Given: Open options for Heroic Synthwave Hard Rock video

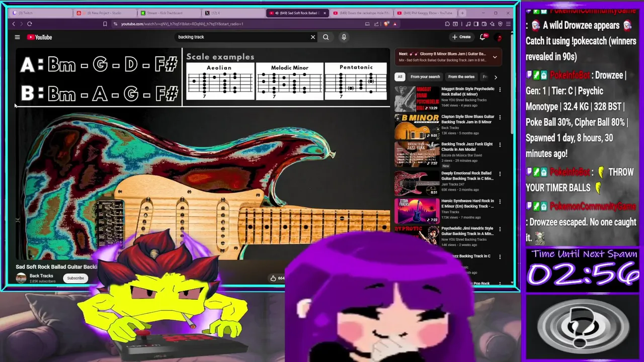Looking at the screenshot, I should coord(500,202).
